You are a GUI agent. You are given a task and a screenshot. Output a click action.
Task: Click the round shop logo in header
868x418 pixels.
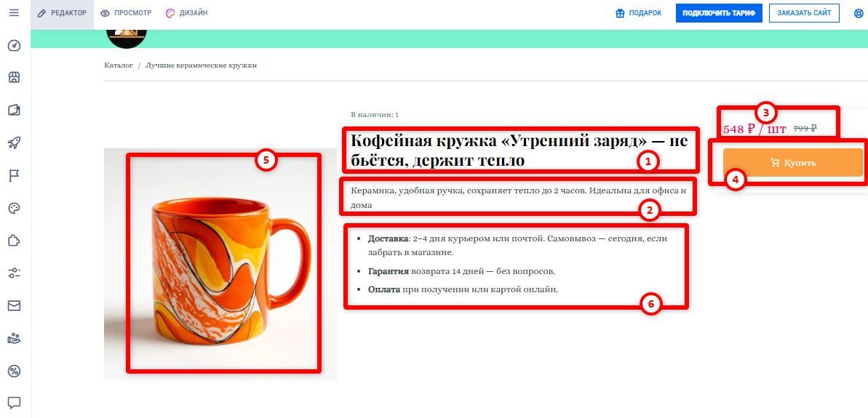(126, 38)
